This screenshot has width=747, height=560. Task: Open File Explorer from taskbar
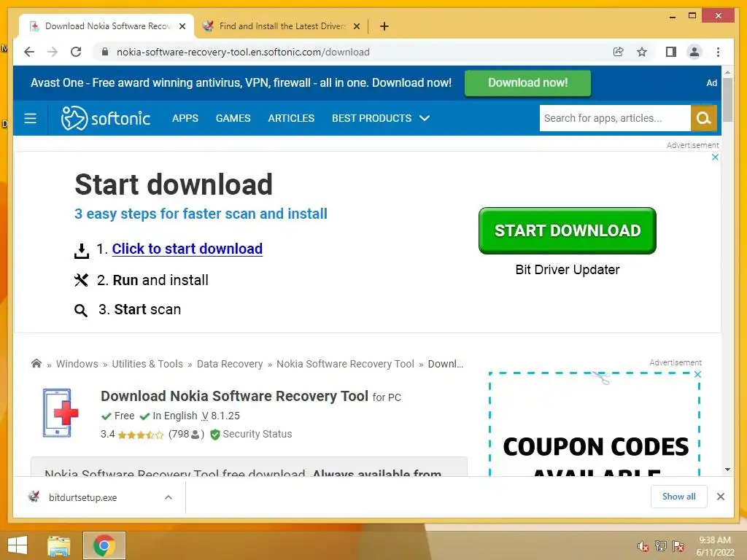pos(59,545)
